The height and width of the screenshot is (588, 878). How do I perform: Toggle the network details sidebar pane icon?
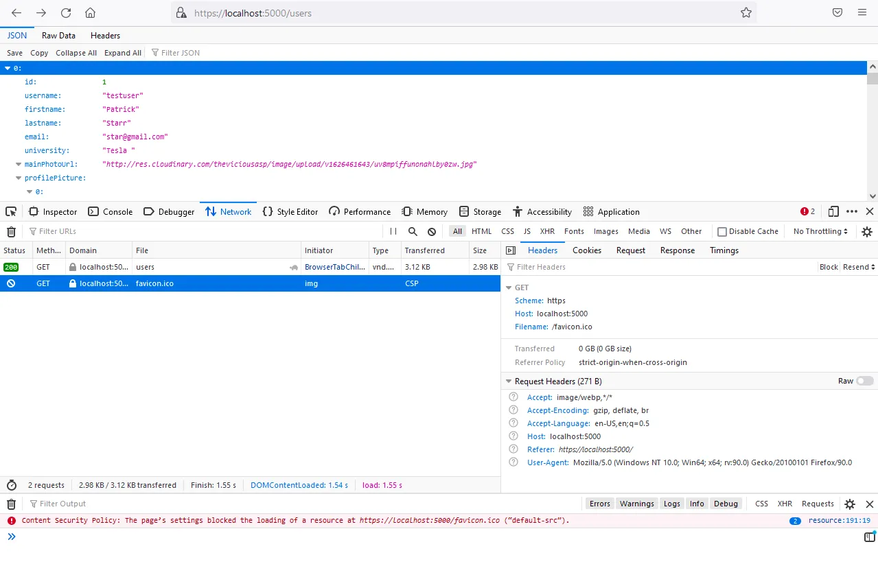click(511, 250)
